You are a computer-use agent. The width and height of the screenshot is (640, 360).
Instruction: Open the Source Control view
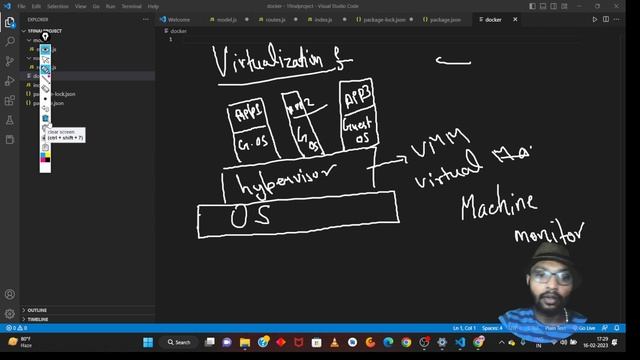tap(10, 61)
